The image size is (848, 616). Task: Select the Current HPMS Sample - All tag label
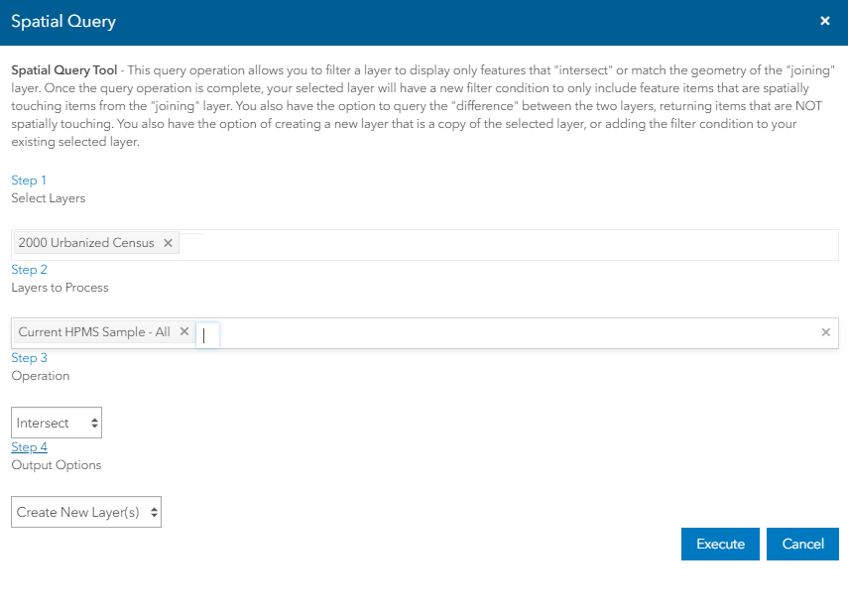(94, 332)
